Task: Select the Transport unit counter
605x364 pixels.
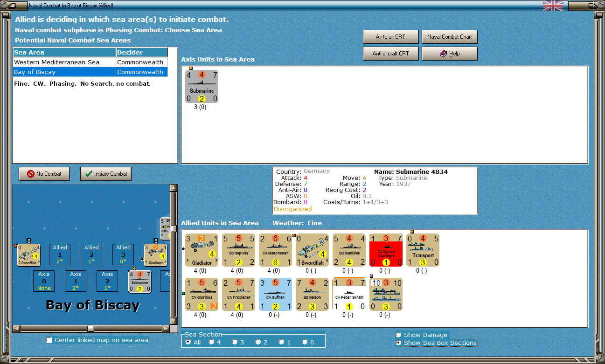Action: point(423,250)
